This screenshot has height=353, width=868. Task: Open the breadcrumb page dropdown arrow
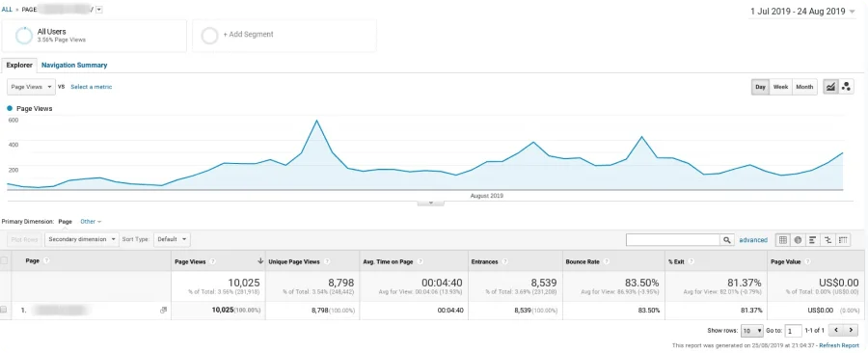pos(98,10)
